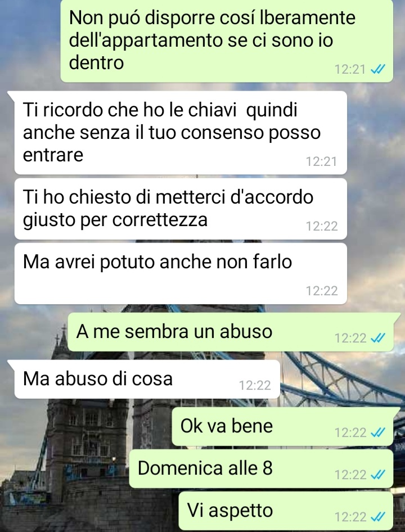Tap 12:22 timestamp on "Ma abuso di cosa"
The height and width of the screenshot is (532, 405).
(x=255, y=385)
